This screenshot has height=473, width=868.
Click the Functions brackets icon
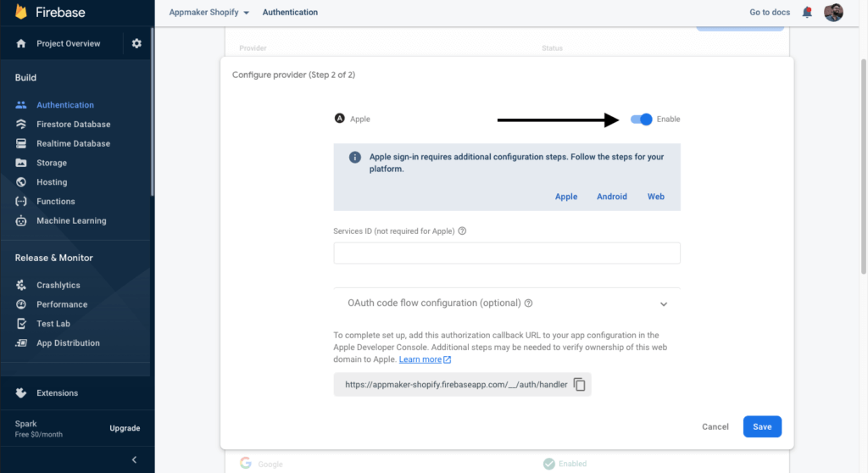[21, 201]
